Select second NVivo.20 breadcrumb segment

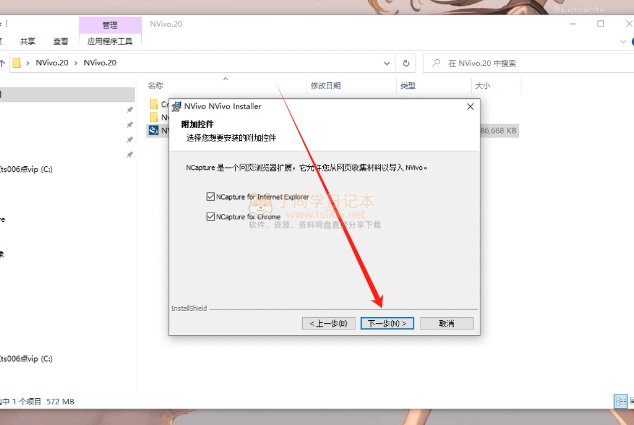click(100, 63)
